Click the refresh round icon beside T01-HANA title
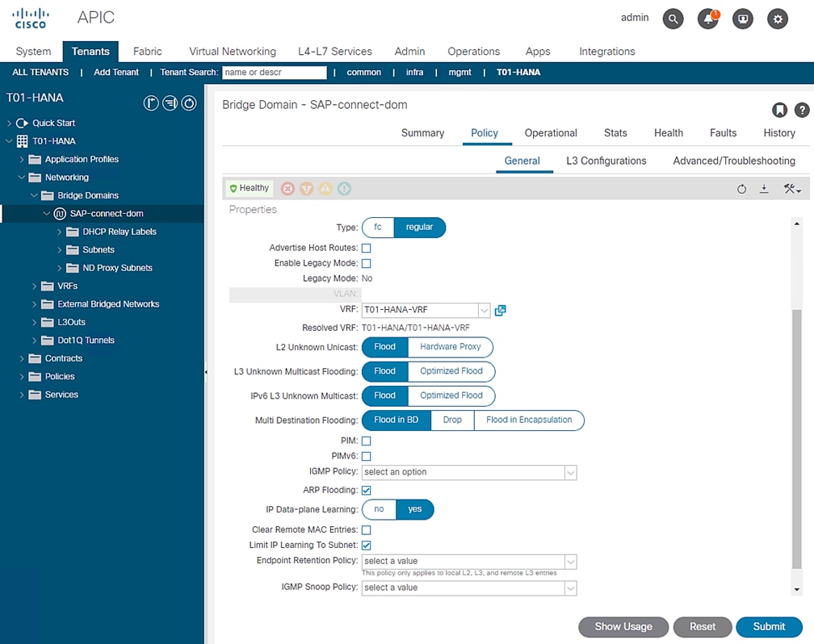The width and height of the screenshot is (814, 644). coord(189,103)
